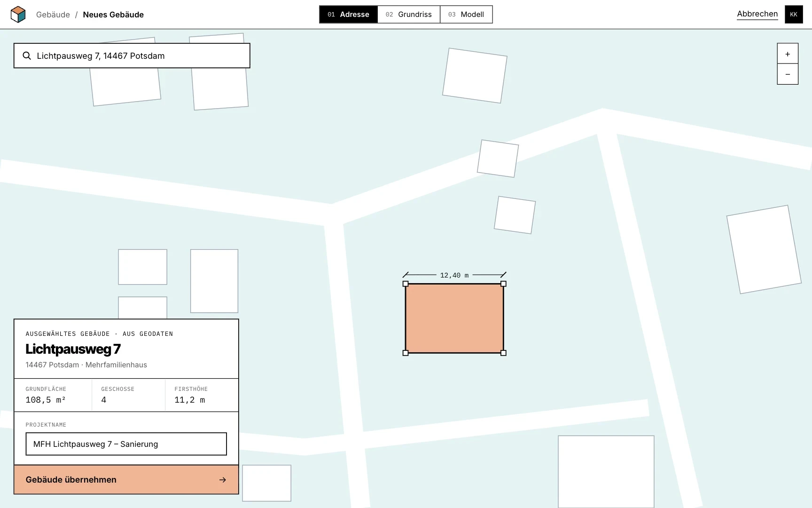812x508 pixels.
Task: Zoom in the map with plus button
Action: (788, 54)
